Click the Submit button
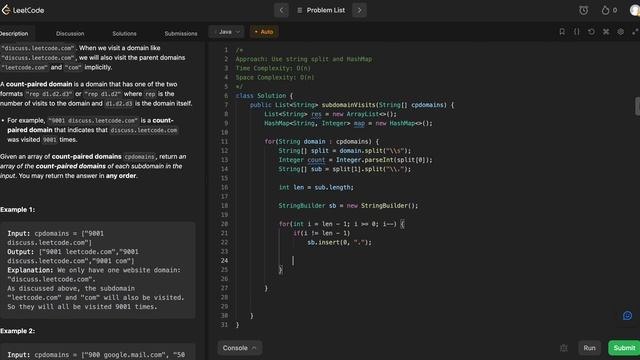 pos(624,348)
